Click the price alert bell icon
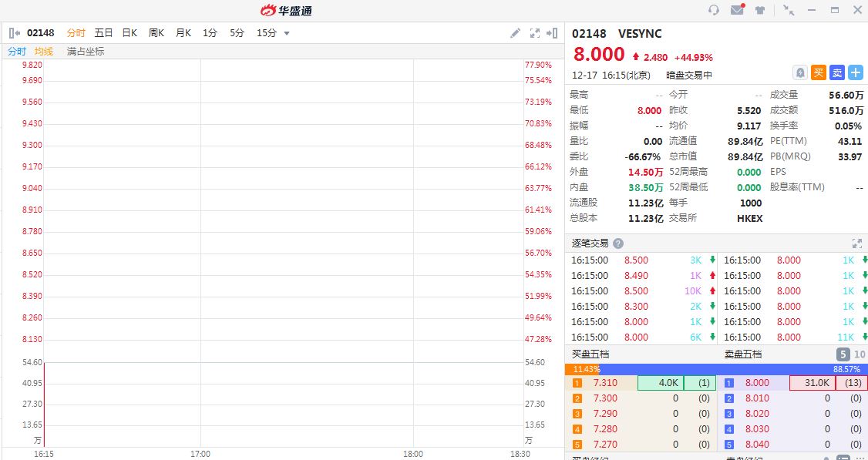This screenshot has height=460, width=868. tap(800, 72)
